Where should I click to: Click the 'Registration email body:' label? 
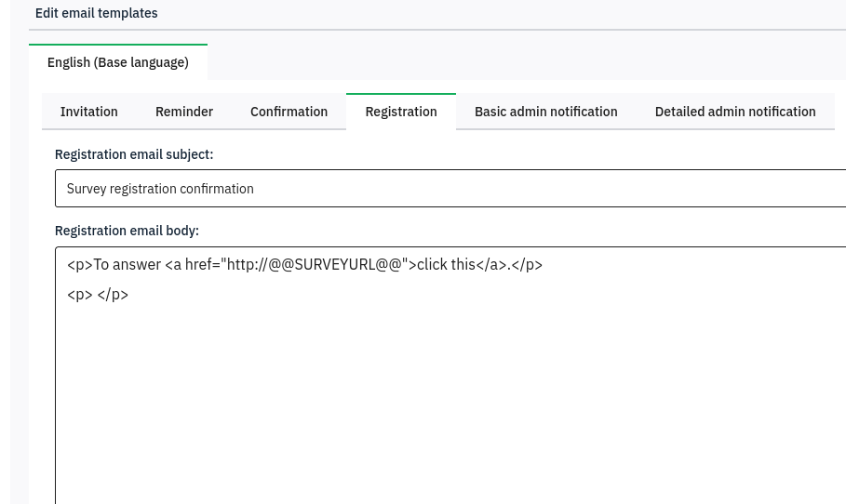127,231
